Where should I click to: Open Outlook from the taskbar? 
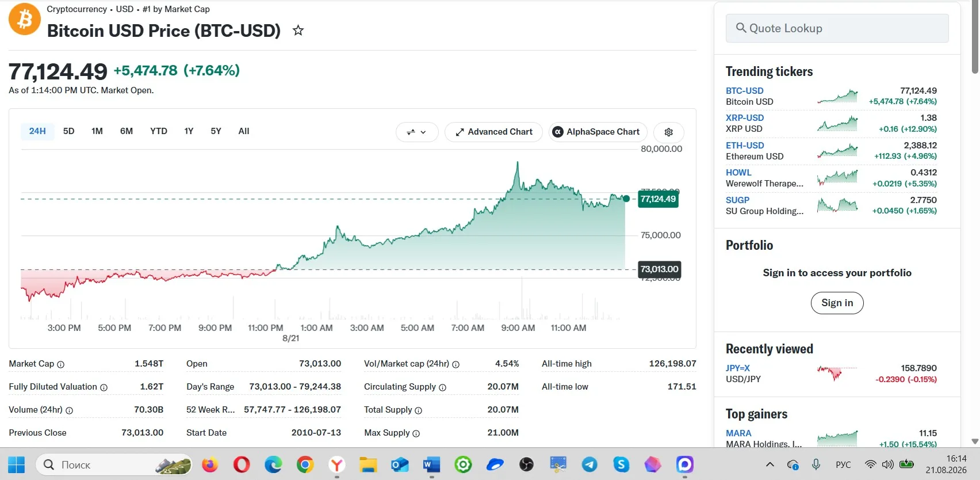click(x=400, y=464)
